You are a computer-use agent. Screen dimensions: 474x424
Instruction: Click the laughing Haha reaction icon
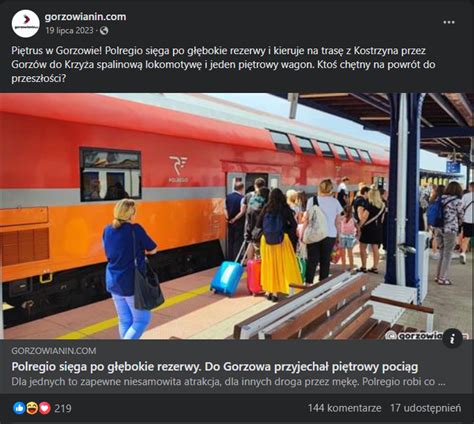click(x=32, y=408)
